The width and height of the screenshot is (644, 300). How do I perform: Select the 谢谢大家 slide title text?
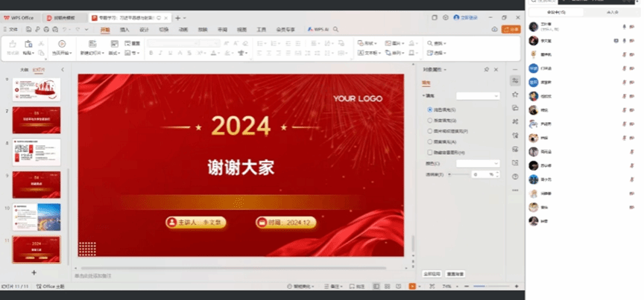241,167
